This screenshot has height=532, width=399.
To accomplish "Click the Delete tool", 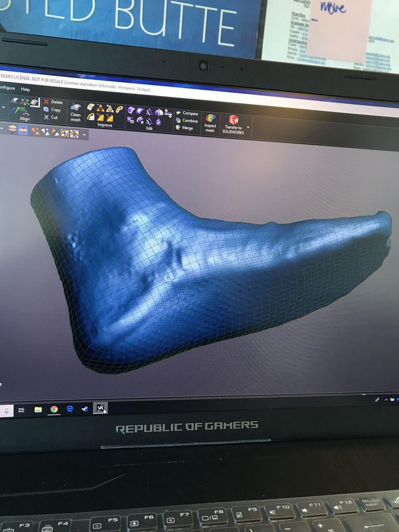I will 53,102.
